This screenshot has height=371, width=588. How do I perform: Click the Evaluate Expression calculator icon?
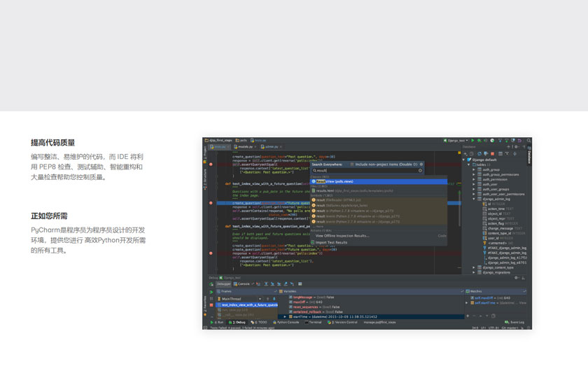click(300, 284)
